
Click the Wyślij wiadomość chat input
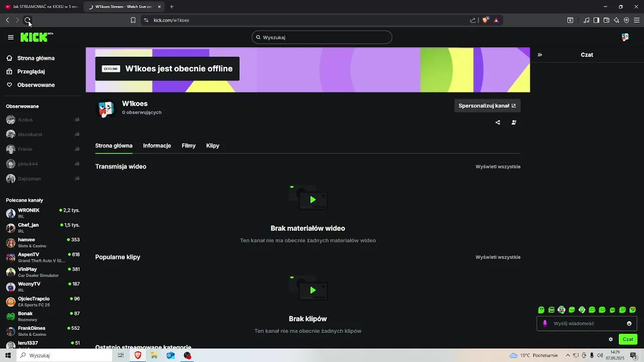click(587, 323)
